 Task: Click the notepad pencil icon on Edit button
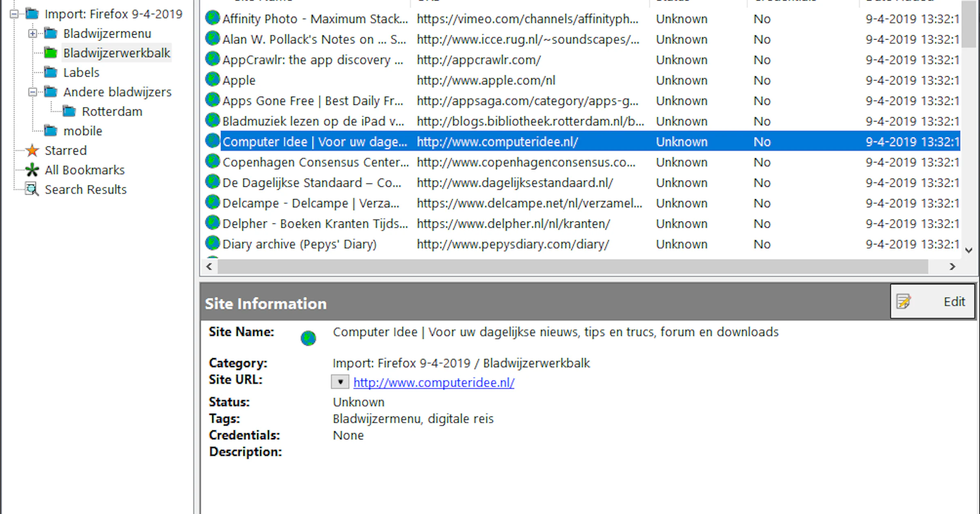click(x=904, y=301)
